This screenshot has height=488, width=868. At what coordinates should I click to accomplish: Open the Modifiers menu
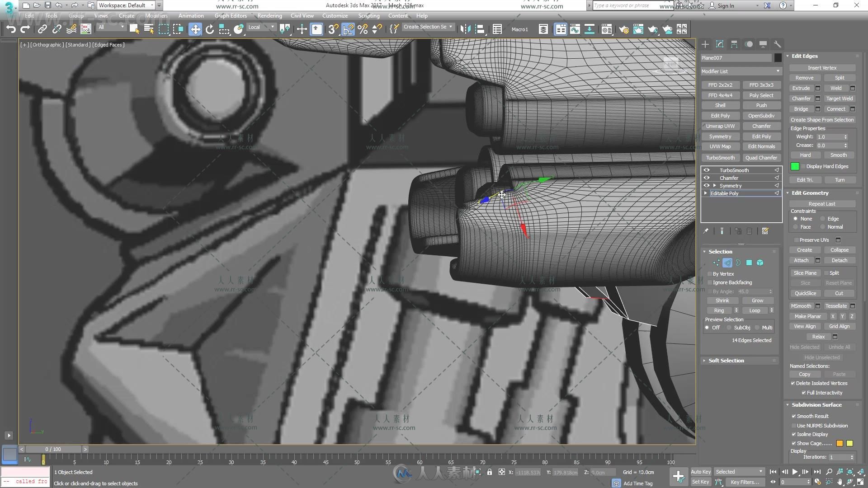pos(156,15)
